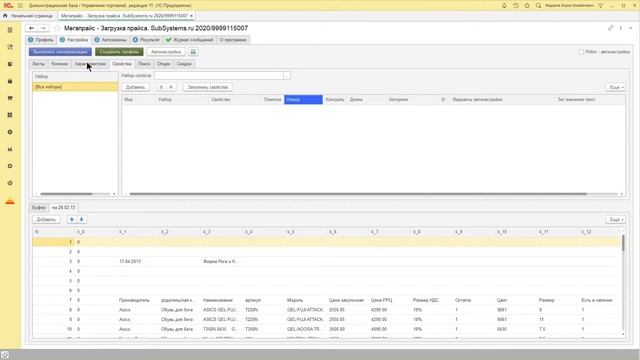Image resolution: width=640 pixels, height=360 pixels.
Task: Click the 1C logo icon
Action: pyautogui.click(x=8, y=5)
